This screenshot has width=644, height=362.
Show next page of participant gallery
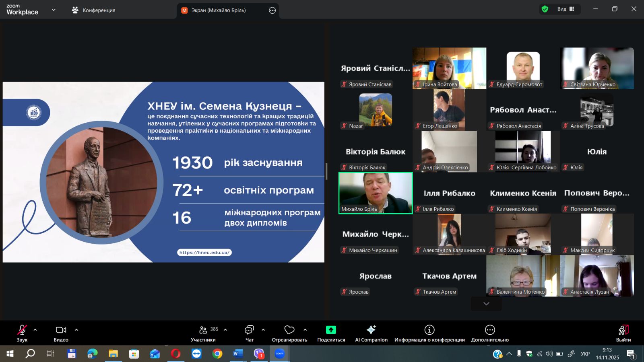point(486,304)
